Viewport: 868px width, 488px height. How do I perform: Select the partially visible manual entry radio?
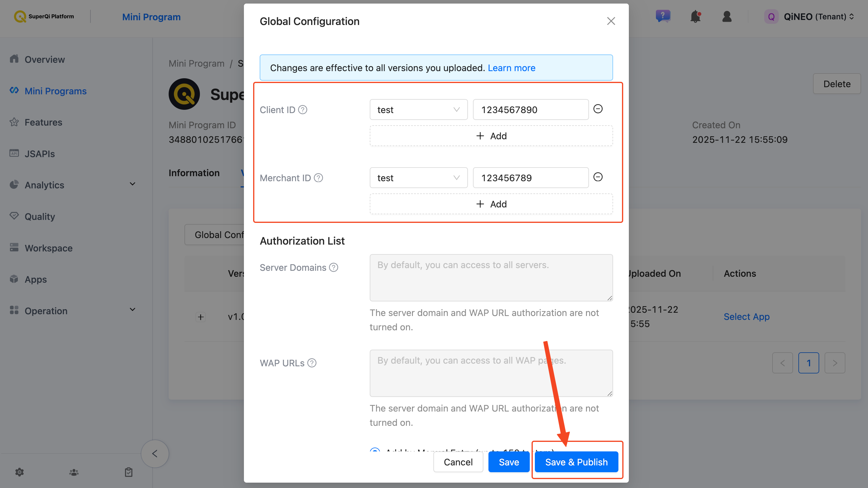[x=375, y=450]
